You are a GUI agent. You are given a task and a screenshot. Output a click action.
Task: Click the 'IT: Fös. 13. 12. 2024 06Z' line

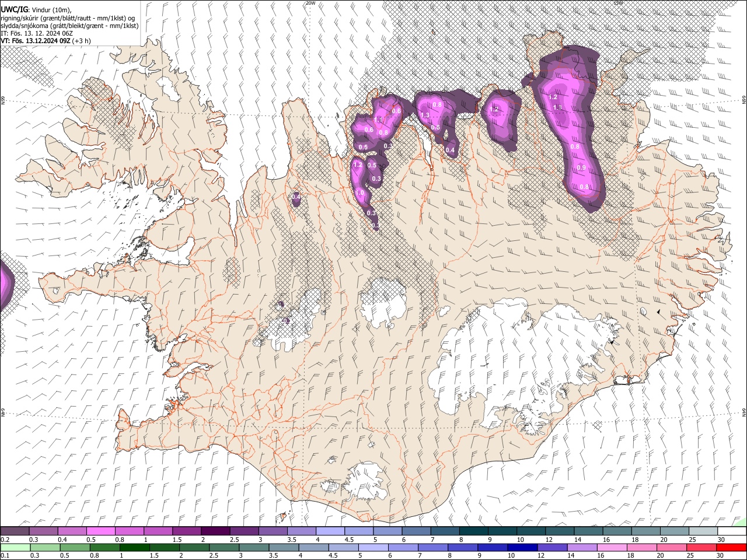[x=37, y=33]
